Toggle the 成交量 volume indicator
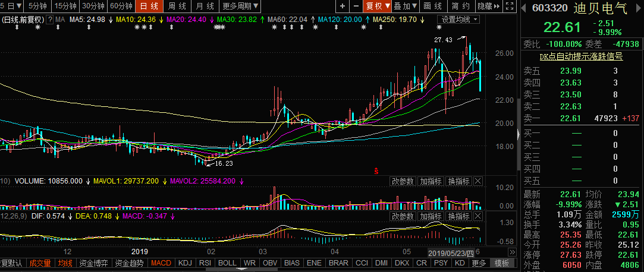This screenshot has height=272, width=644. pyautogui.click(x=40, y=263)
